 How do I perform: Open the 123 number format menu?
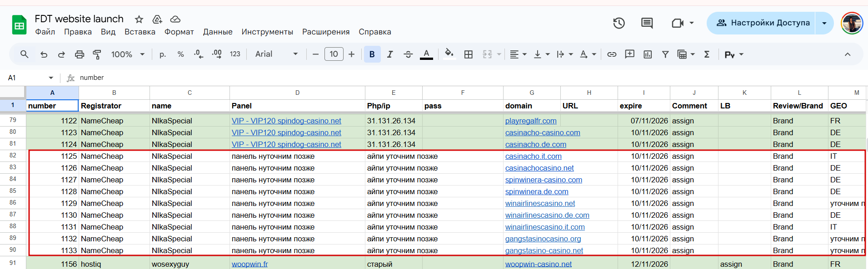click(x=235, y=54)
